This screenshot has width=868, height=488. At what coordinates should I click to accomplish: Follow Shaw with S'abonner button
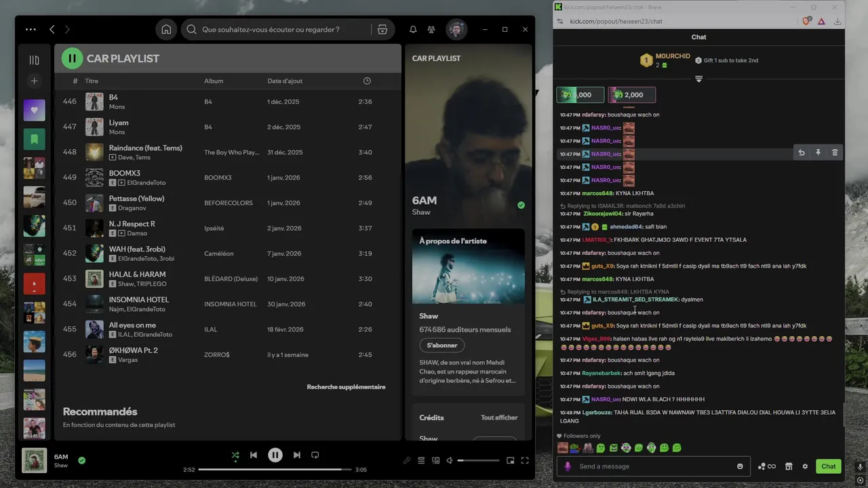[x=442, y=345]
